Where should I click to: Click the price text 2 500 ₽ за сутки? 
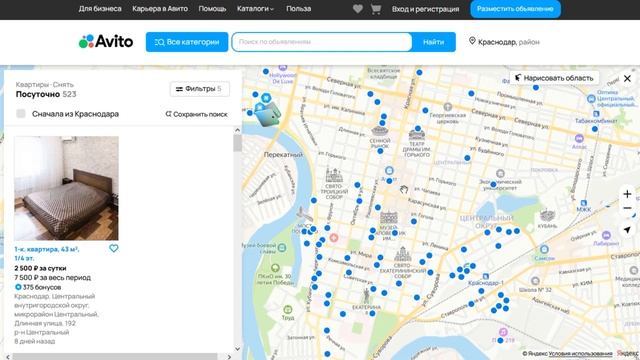[x=40, y=268]
